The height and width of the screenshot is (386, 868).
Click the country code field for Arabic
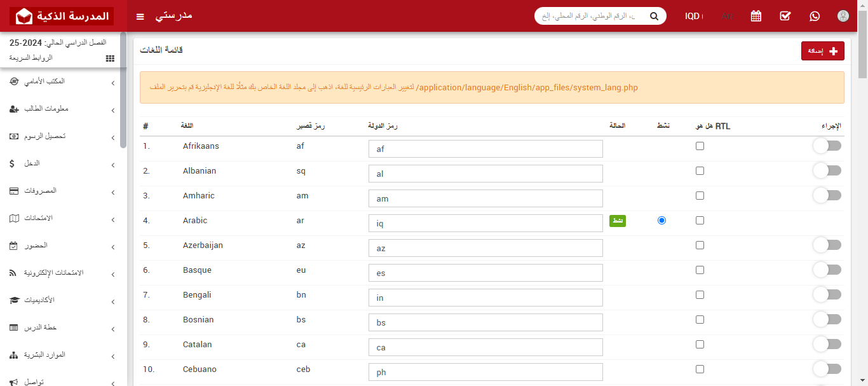pos(485,223)
